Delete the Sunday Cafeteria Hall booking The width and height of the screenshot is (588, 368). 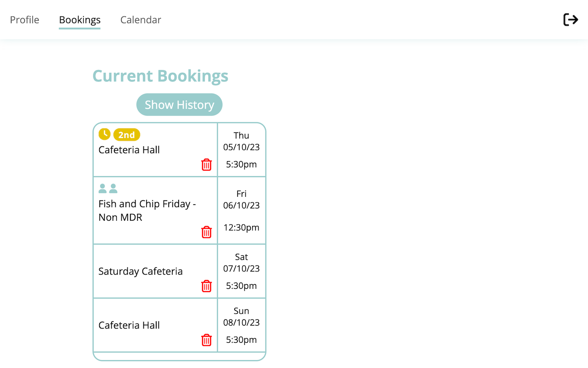207,340
